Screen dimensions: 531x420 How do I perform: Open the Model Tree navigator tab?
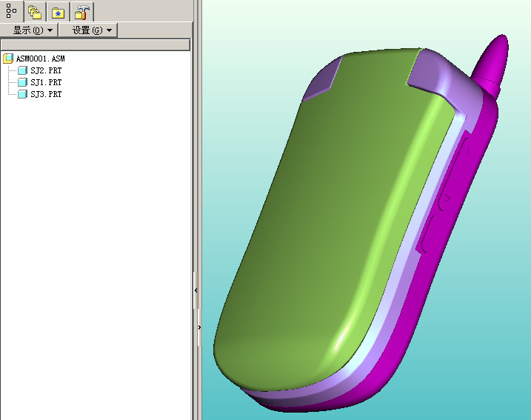tap(12, 11)
